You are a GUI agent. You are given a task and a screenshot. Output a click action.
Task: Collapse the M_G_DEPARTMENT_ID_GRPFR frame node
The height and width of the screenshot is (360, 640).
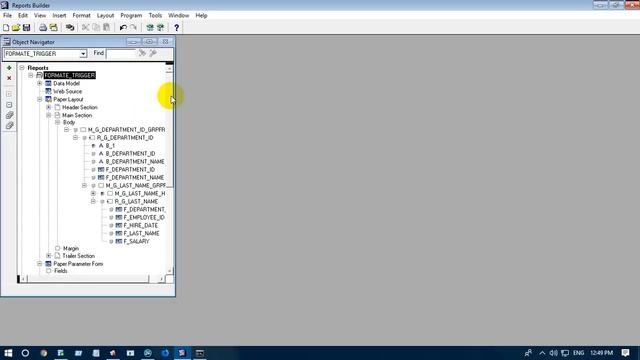(67, 130)
